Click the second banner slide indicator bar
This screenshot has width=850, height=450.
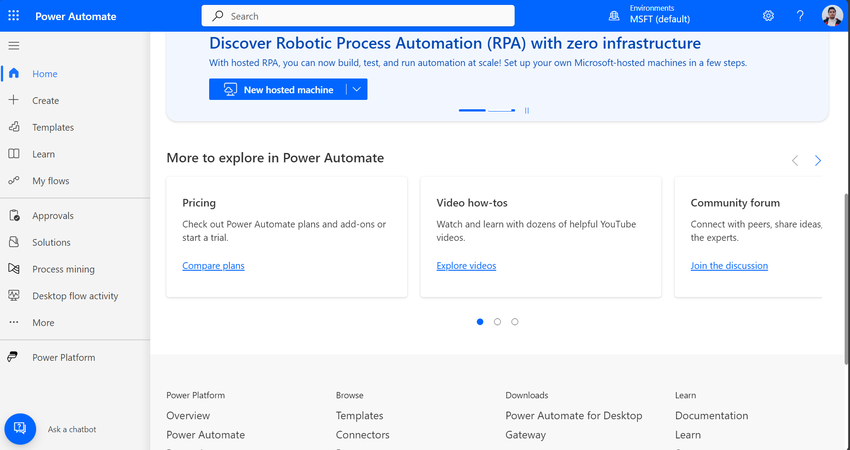coord(501,111)
